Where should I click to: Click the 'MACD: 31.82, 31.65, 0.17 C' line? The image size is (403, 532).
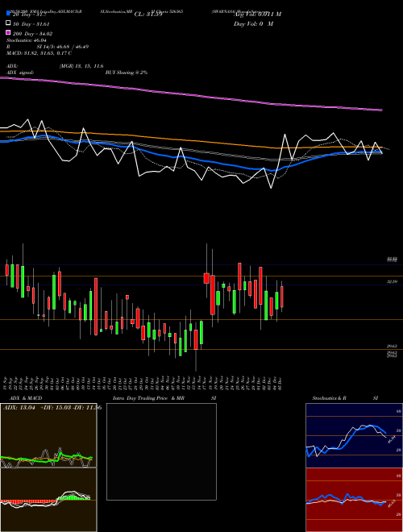click(39, 53)
